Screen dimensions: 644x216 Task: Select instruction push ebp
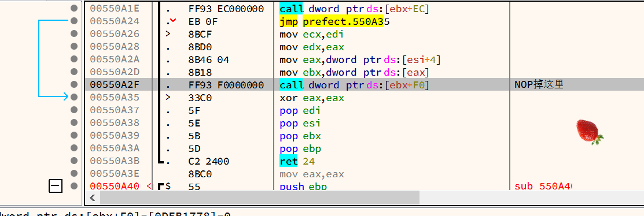tap(303, 187)
